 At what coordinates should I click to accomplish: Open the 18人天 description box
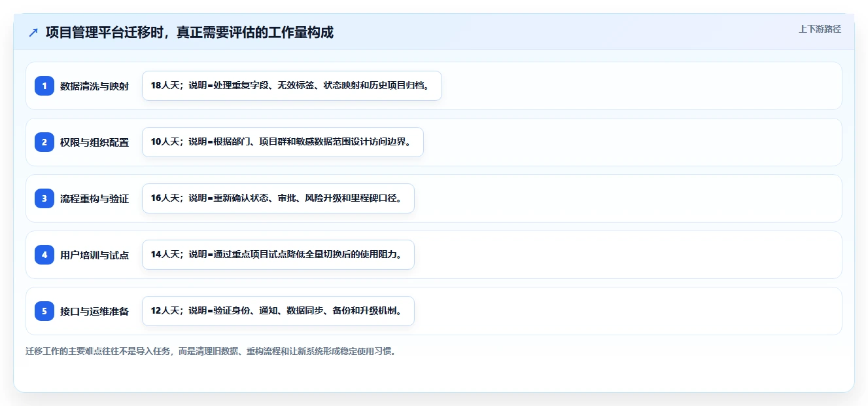tap(292, 86)
